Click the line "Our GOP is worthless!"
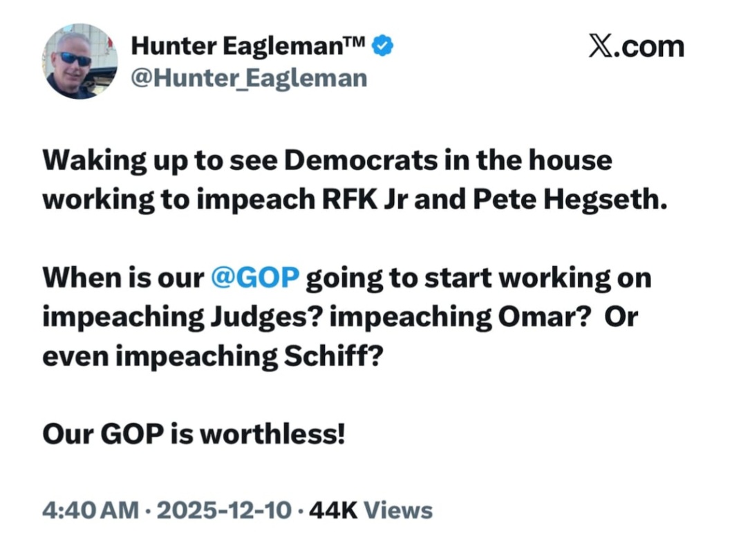The height and width of the screenshot is (560, 741). coord(193,434)
